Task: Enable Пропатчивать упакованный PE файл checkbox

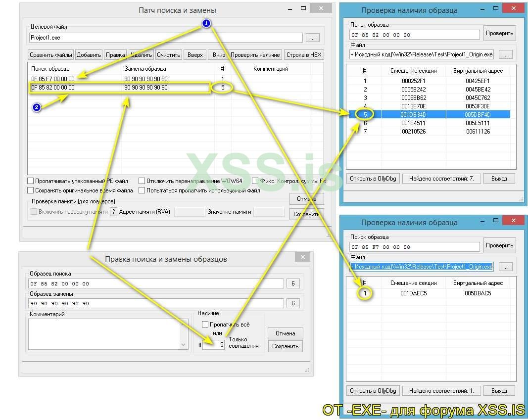Action: 31,181
